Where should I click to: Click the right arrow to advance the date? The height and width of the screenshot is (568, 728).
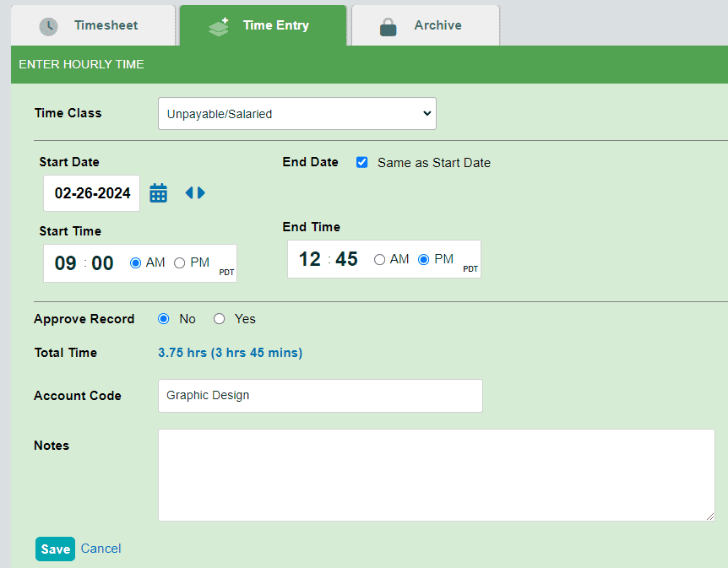200,192
